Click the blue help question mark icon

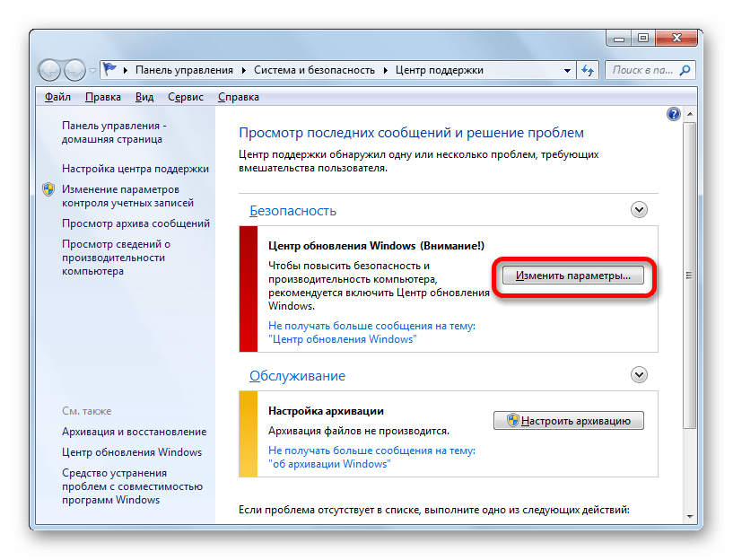coord(674,114)
